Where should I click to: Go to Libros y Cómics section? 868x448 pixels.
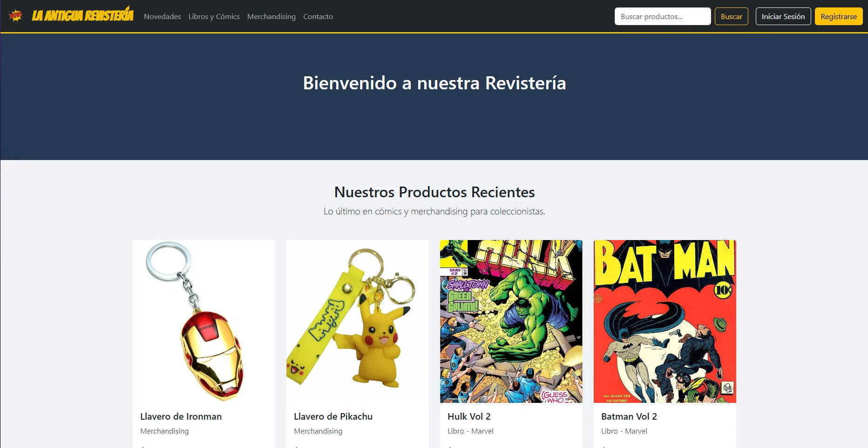(214, 17)
